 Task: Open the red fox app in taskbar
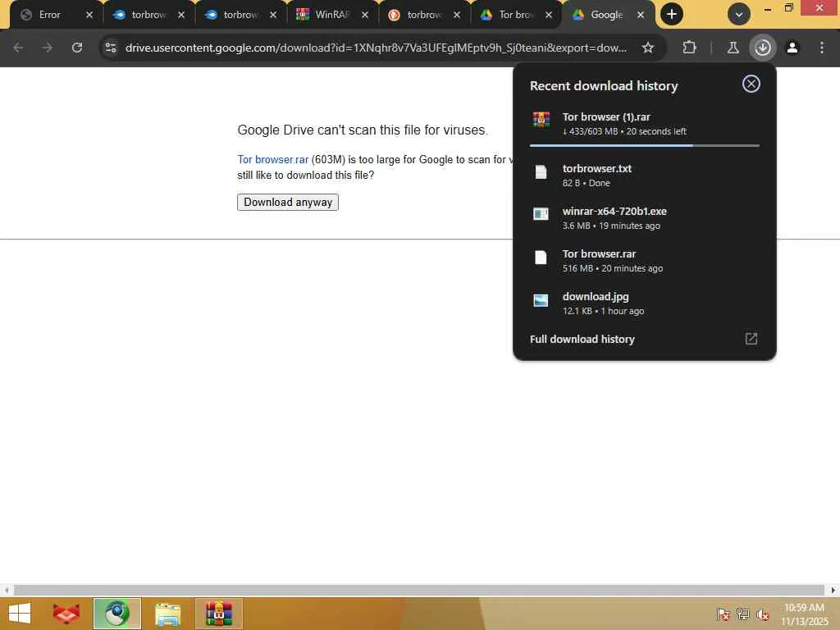[x=66, y=614]
